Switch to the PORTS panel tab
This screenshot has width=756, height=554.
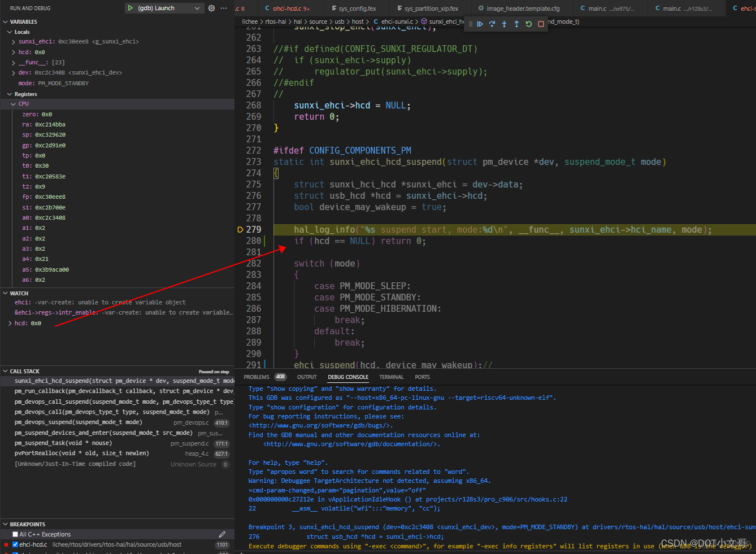tap(422, 377)
